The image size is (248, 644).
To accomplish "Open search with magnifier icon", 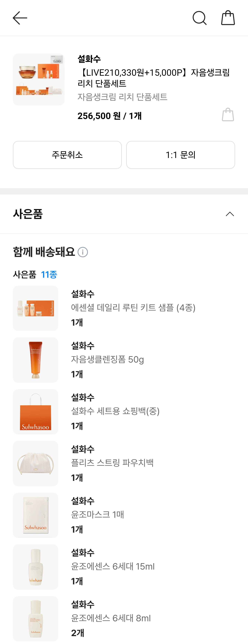I will point(199,18).
